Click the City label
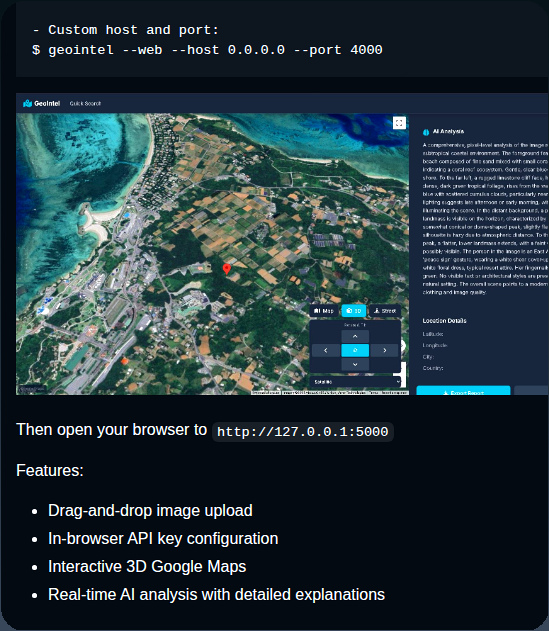Image resolution: width=549 pixels, height=631 pixels. (428, 357)
